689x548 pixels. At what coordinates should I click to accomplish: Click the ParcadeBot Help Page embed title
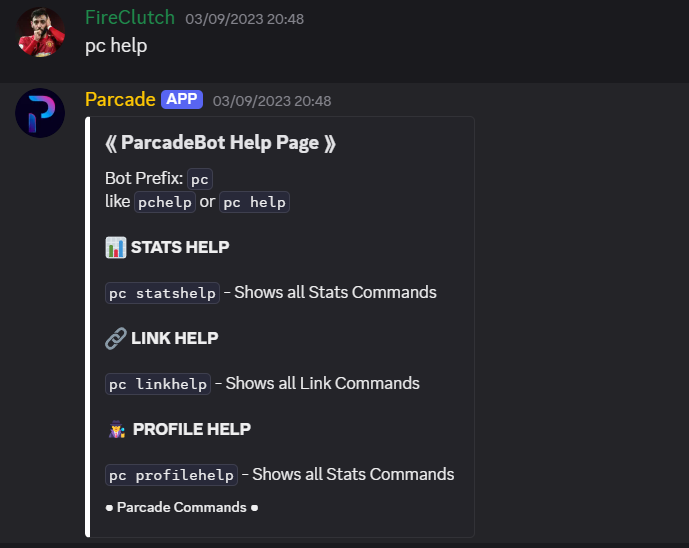[220, 143]
